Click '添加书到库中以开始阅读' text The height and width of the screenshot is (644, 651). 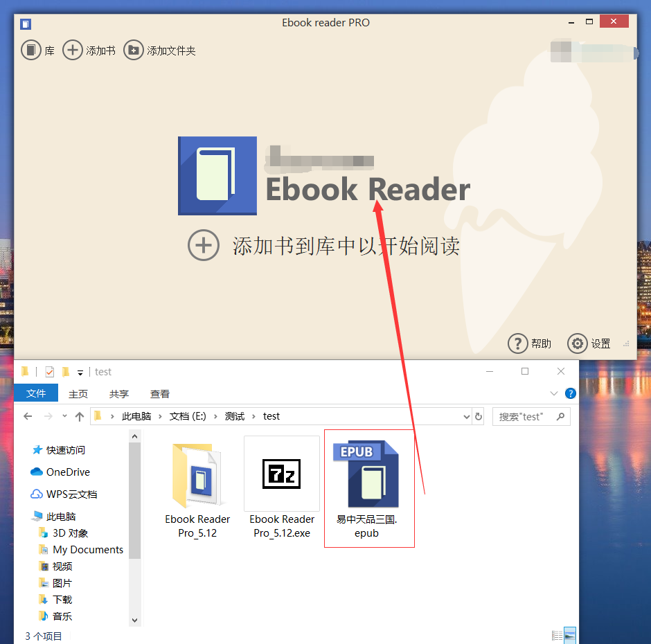coord(346,246)
